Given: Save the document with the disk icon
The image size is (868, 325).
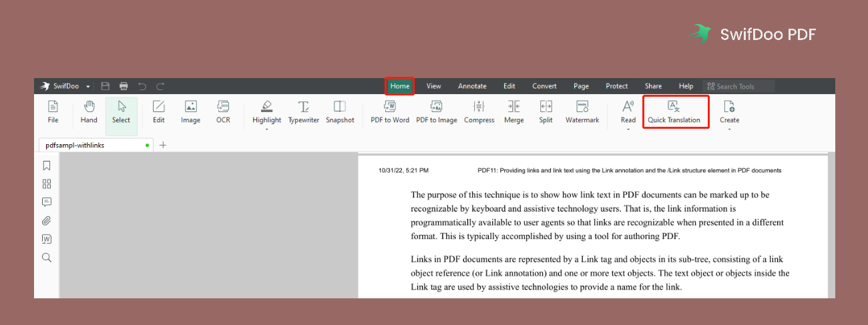Looking at the screenshot, I should click(105, 86).
